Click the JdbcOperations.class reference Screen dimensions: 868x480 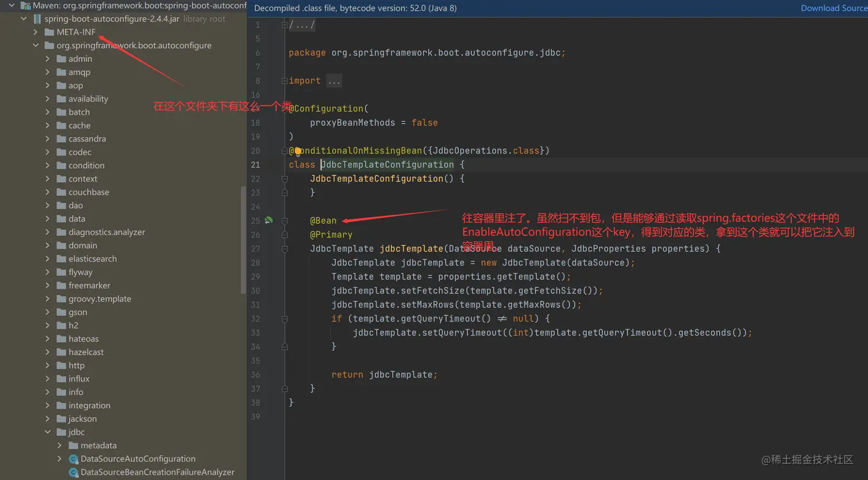[486, 150]
